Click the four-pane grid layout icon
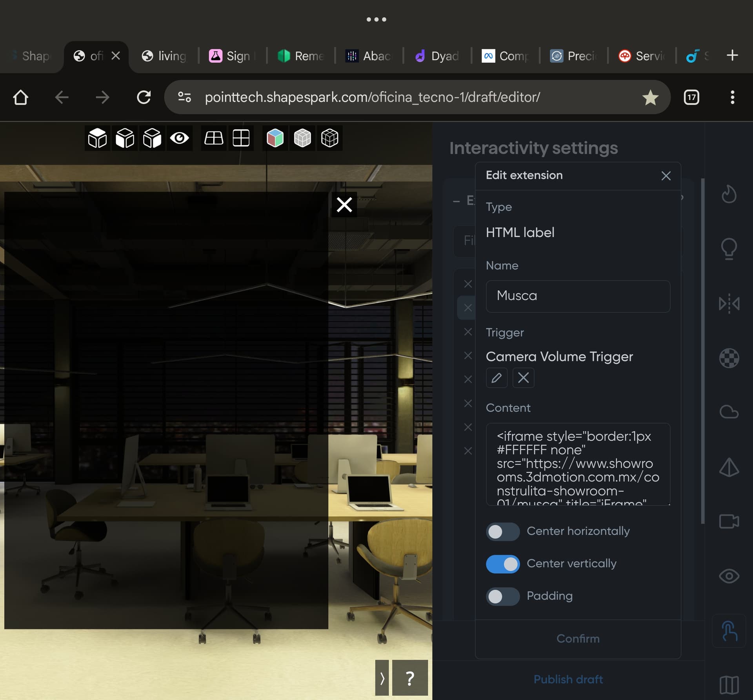This screenshot has width=753, height=700. (x=241, y=138)
